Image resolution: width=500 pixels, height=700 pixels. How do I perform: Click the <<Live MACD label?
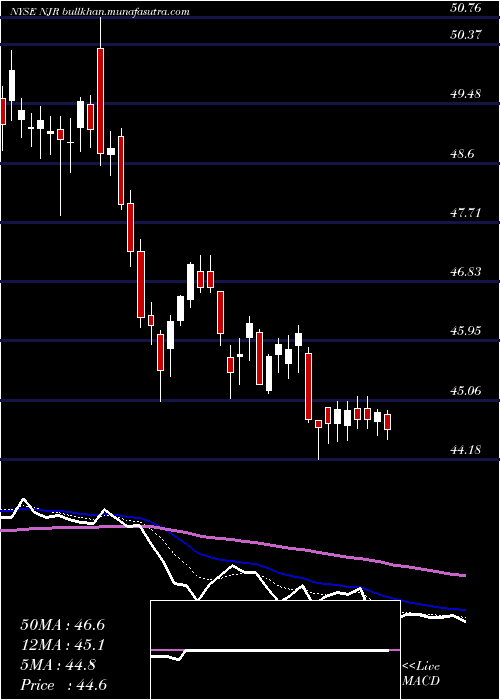[421, 674]
